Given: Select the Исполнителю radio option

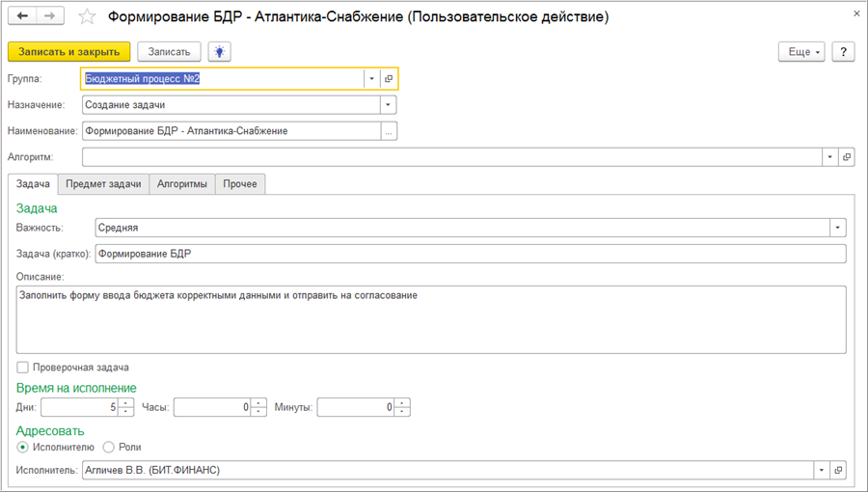Looking at the screenshot, I should pos(23,447).
